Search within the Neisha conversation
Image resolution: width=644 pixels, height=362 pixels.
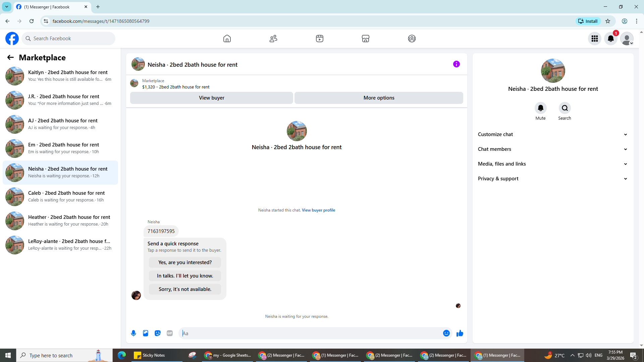pyautogui.click(x=565, y=108)
